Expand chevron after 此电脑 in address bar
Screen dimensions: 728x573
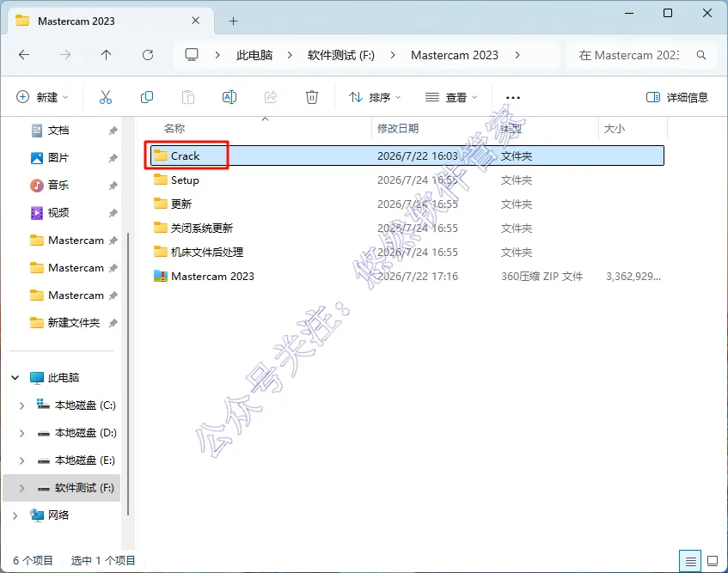coord(290,55)
